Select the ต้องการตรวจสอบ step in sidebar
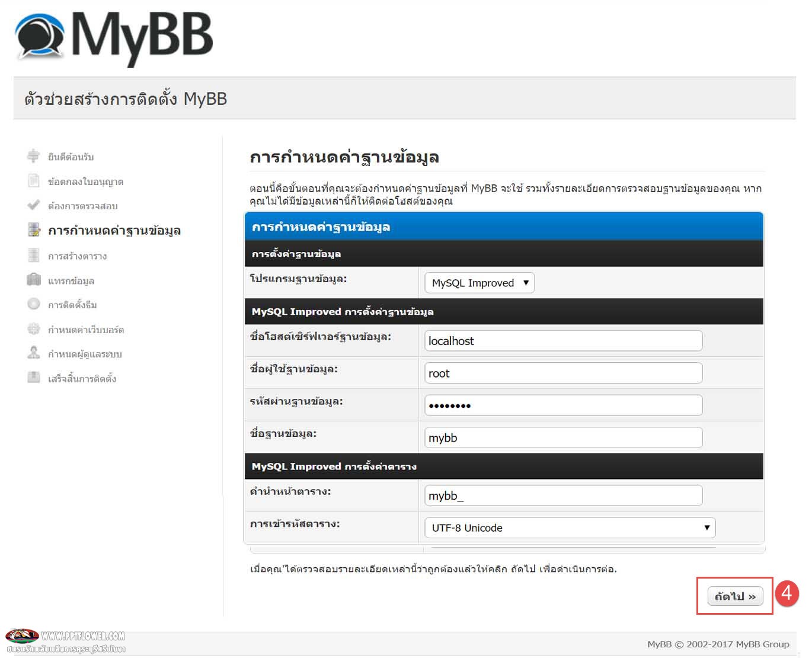Screen dimensions: 812x658 click(83, 206)
